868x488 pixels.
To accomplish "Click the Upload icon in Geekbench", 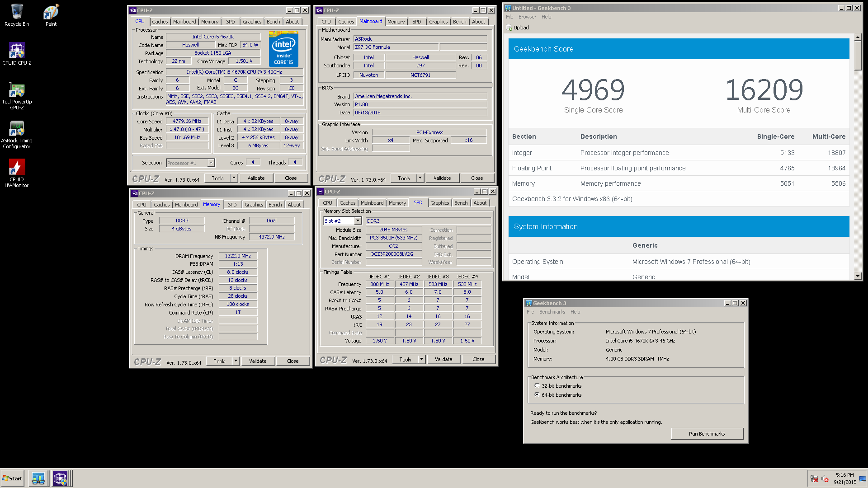I will (x=509, y=28).
